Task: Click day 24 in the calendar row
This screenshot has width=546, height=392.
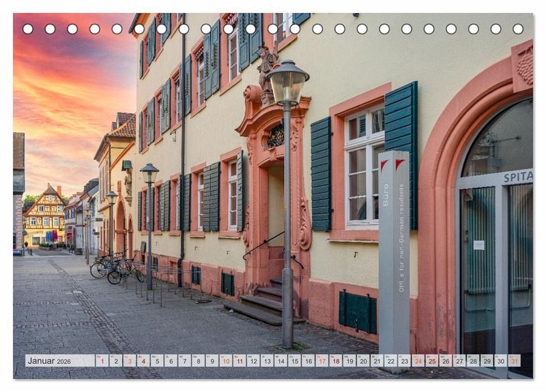Action: point(418,361)
